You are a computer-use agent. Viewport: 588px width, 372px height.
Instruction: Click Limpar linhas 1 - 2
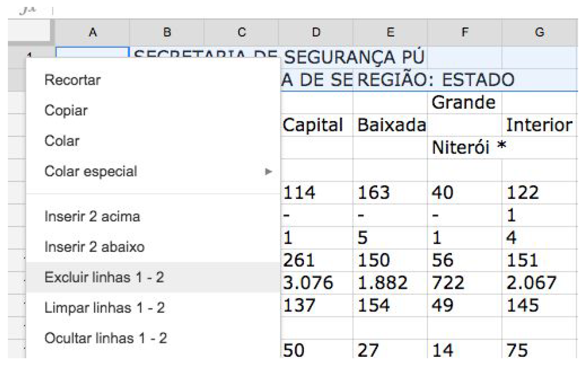click(x=104, y=308)
